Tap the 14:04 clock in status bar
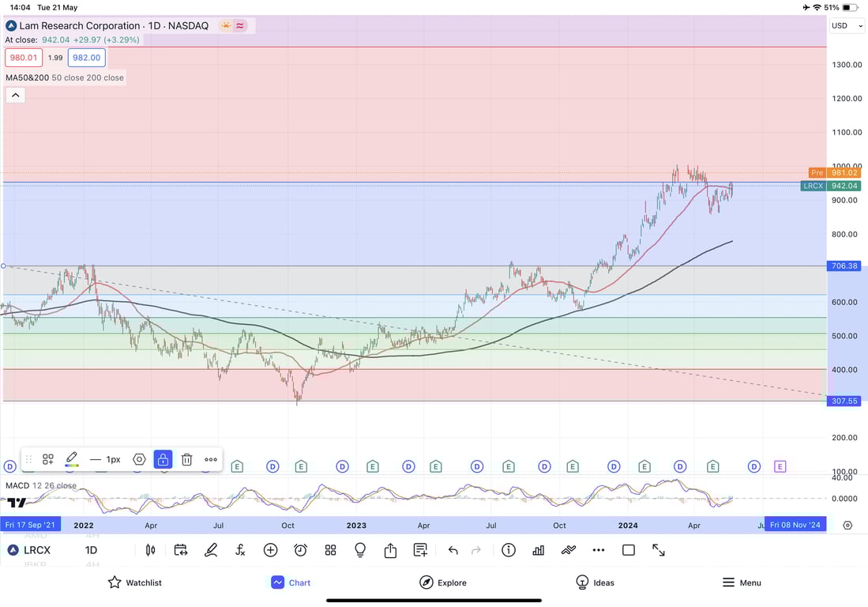This screenshot has height=607, width=868. 21,8
